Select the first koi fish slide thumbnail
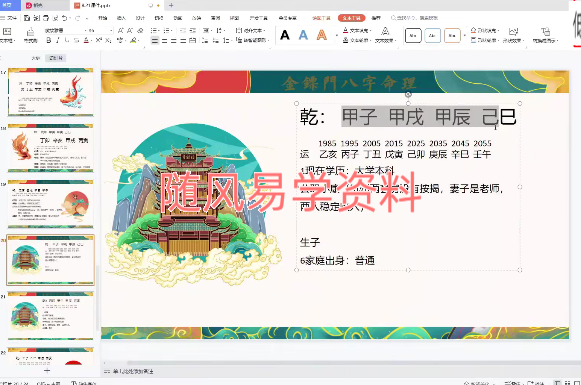The image size is (581, 385). point(51,92)
